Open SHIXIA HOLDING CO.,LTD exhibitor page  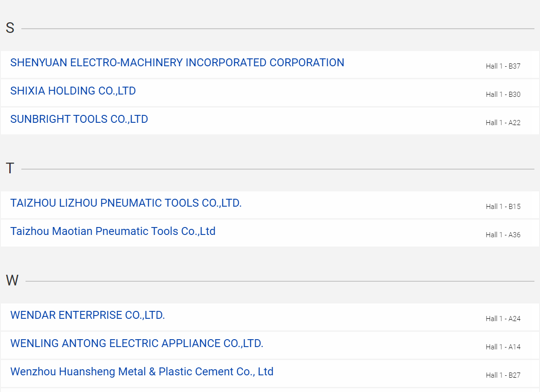73,91
